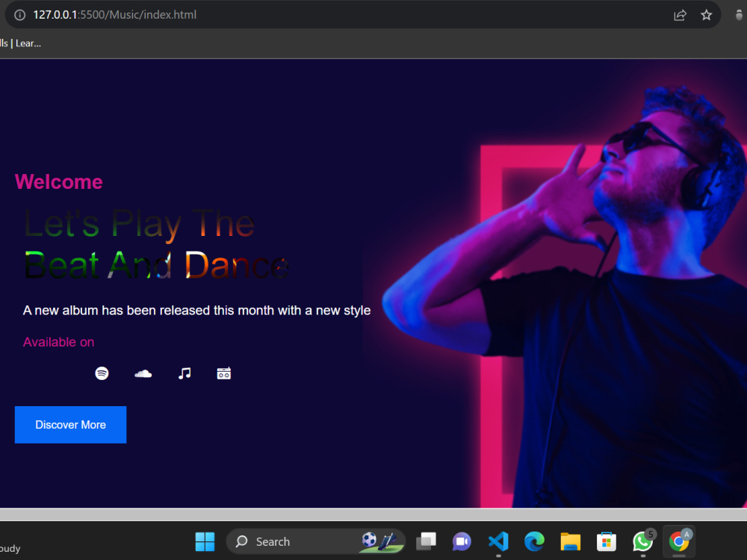The width and height of the screenshot is (747, 560).
Task: Click the Available on text
Action: 58,342
